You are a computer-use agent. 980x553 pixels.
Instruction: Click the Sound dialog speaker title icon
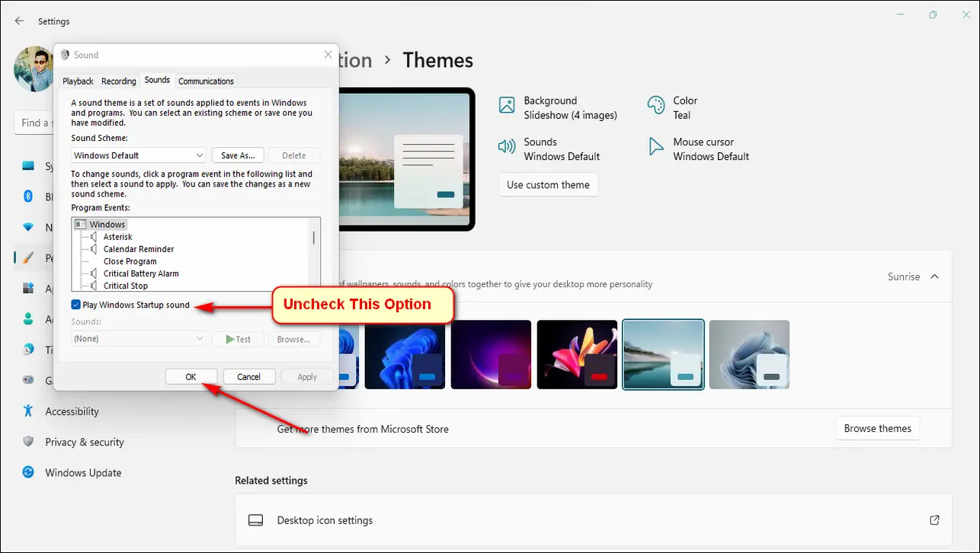coord(65,55)
